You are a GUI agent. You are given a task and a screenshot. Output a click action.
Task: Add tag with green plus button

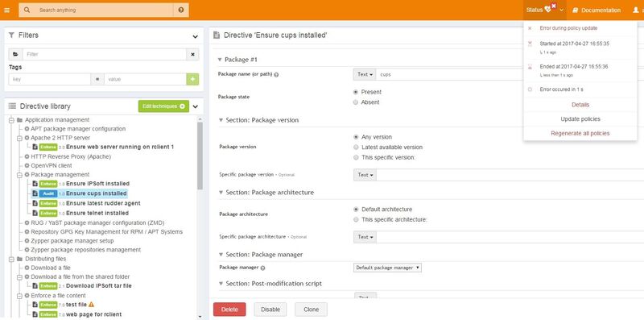tap(192, 79)
